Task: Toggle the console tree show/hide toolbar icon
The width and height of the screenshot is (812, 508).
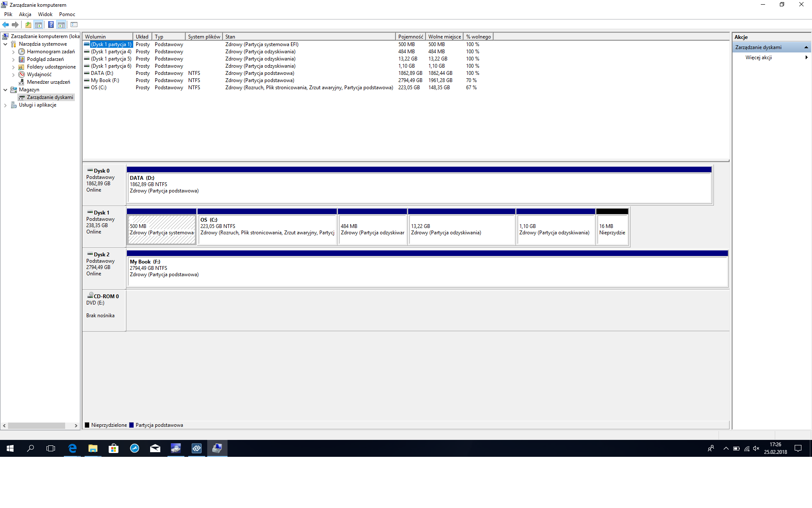Action: pos(38,25)
